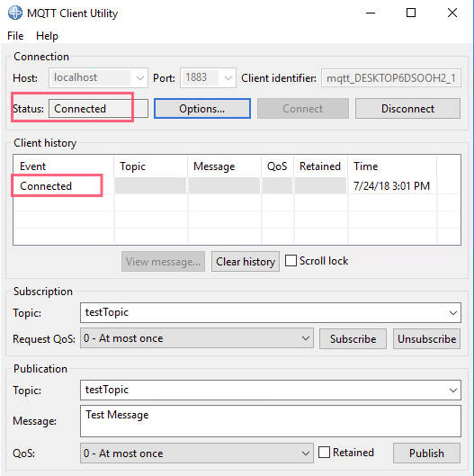Click the Retained column header
Viewport: 474px width, 476px height.
[x=320, y=166]
